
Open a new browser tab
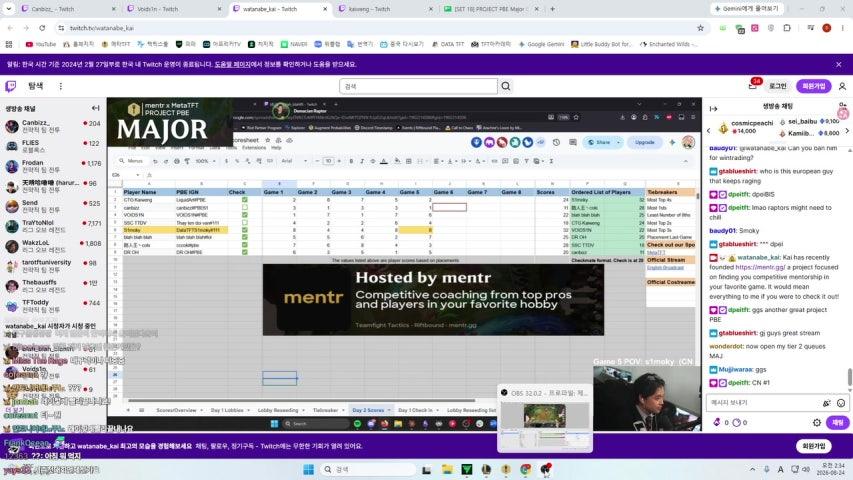pos(552,9)
